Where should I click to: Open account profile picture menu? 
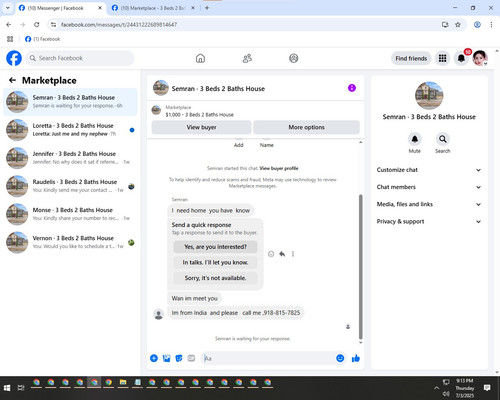click(480, 58)
